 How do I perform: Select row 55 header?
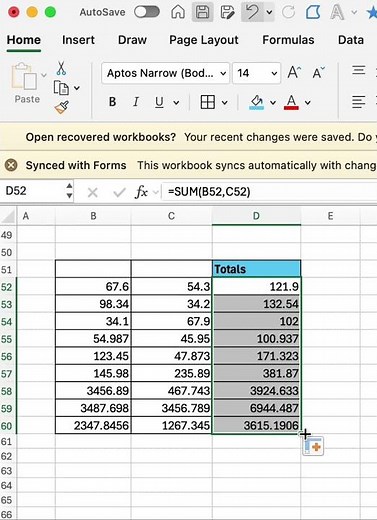coord(7,339)
